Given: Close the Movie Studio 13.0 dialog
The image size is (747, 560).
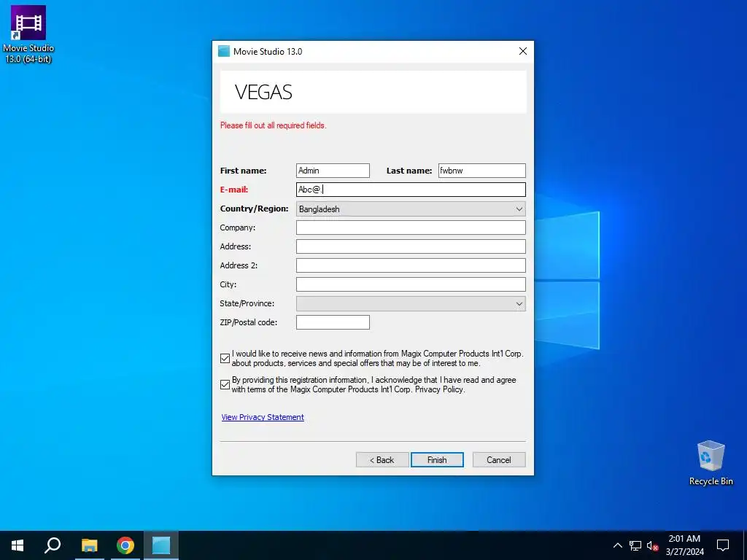Looking at the screenshot, I should pyautogui.click(x=522, y=52).
